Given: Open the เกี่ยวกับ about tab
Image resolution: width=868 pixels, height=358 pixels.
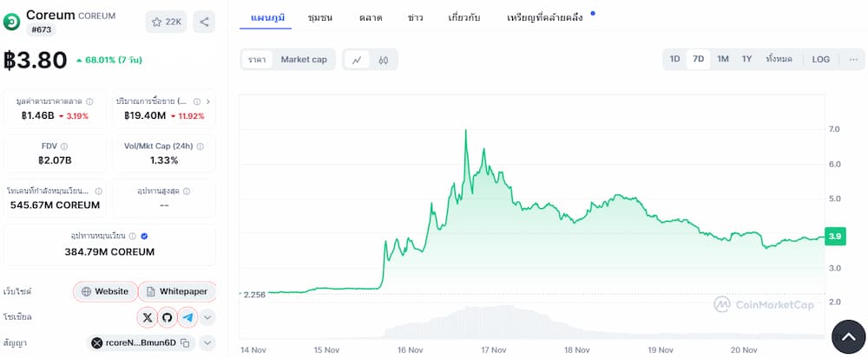Looking at the screenshot, I should click(x=464, y=17).
